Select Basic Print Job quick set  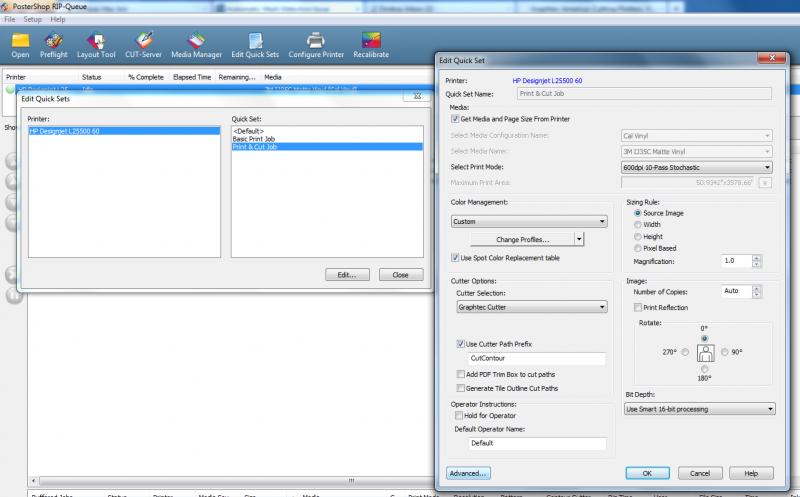(x=327, y=139)
